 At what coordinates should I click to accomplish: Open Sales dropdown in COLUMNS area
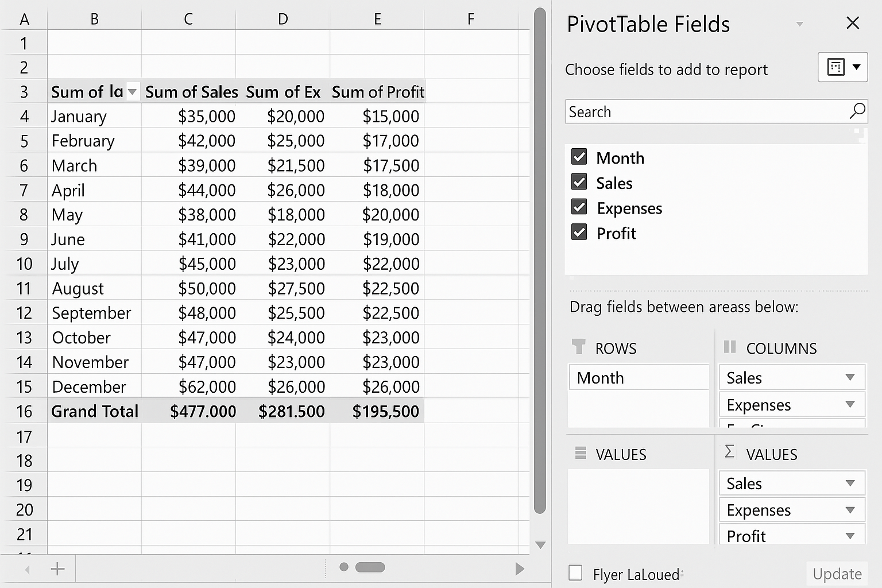(x=850, y=377)
